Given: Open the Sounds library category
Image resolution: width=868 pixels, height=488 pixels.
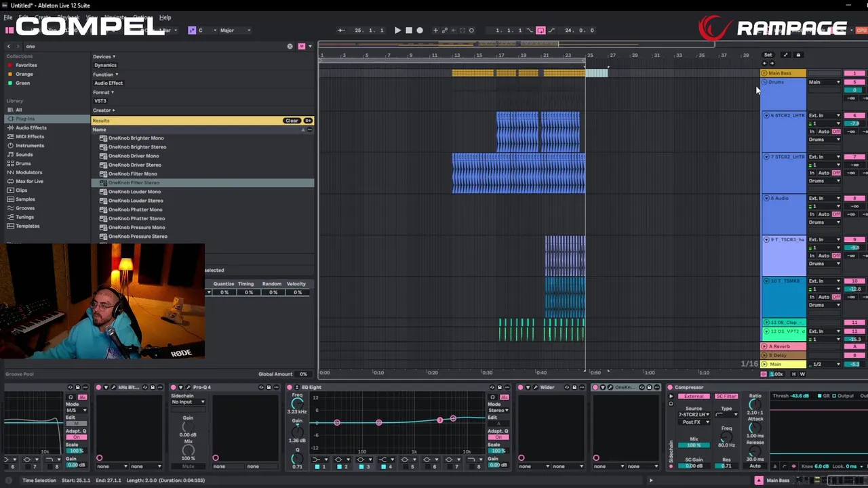Looking at the screenshot, I should click(24, 155).
